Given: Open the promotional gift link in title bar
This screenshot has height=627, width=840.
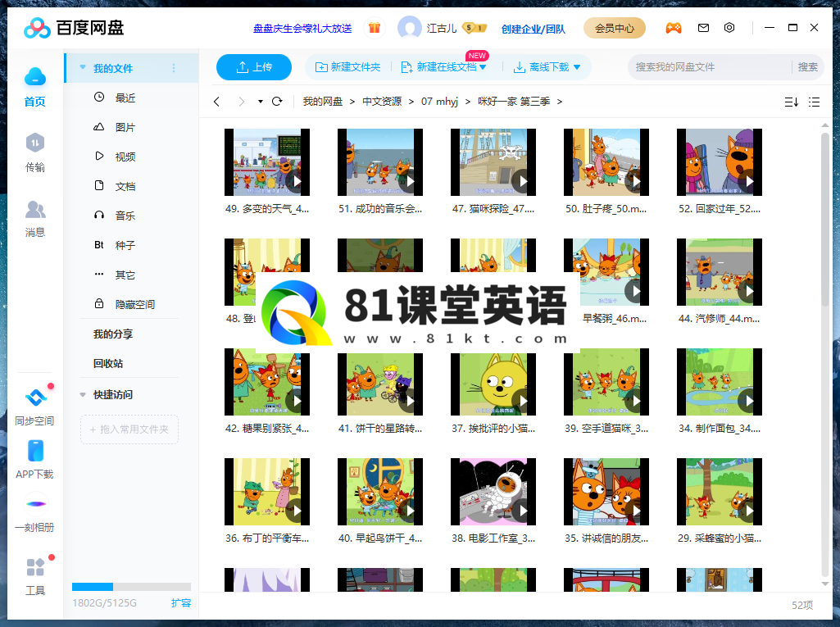Looking at the screenshot, I should [x=302, y=29].
